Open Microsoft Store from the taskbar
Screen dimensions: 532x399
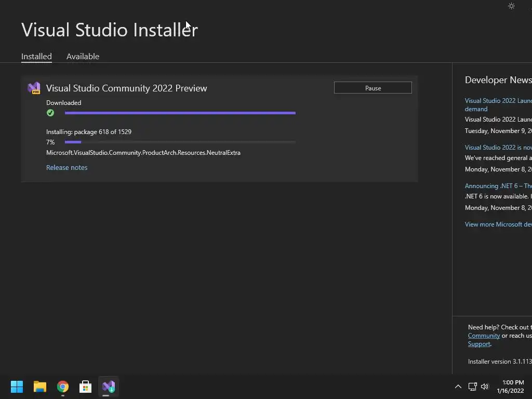point(86,387)
